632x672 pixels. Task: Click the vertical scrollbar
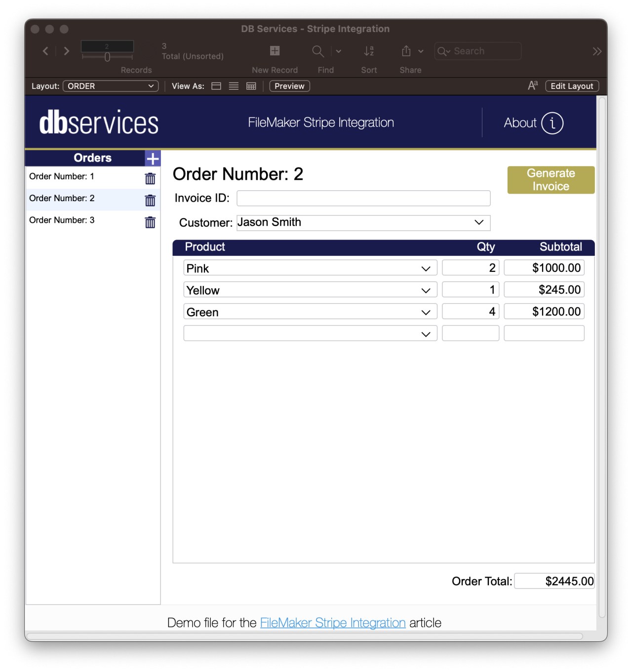click(x=602, y=357)
